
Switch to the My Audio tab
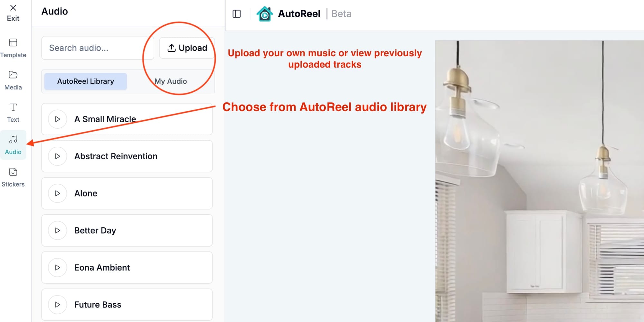tap(171, 81)
